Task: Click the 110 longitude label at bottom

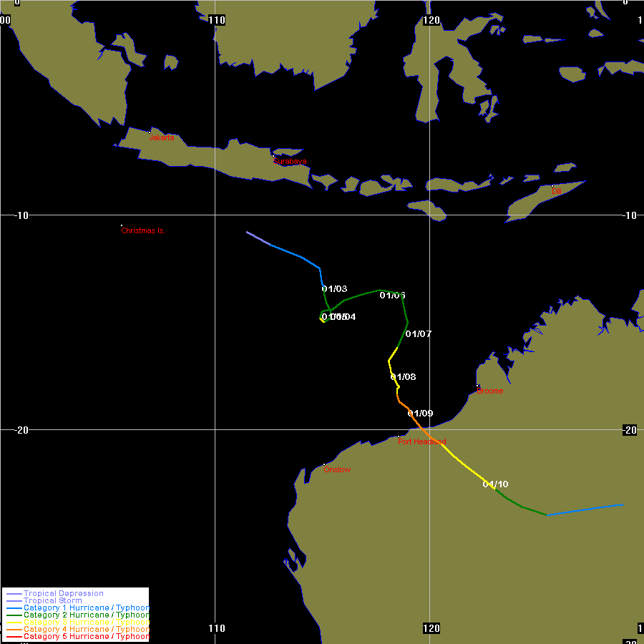Action: [x=215, y=628]
